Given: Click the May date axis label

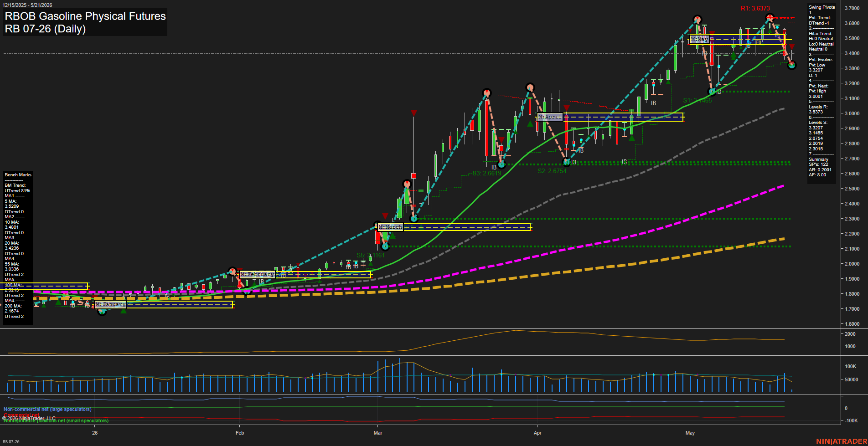Looking at the screenshot, I should [x=690, y=433].
